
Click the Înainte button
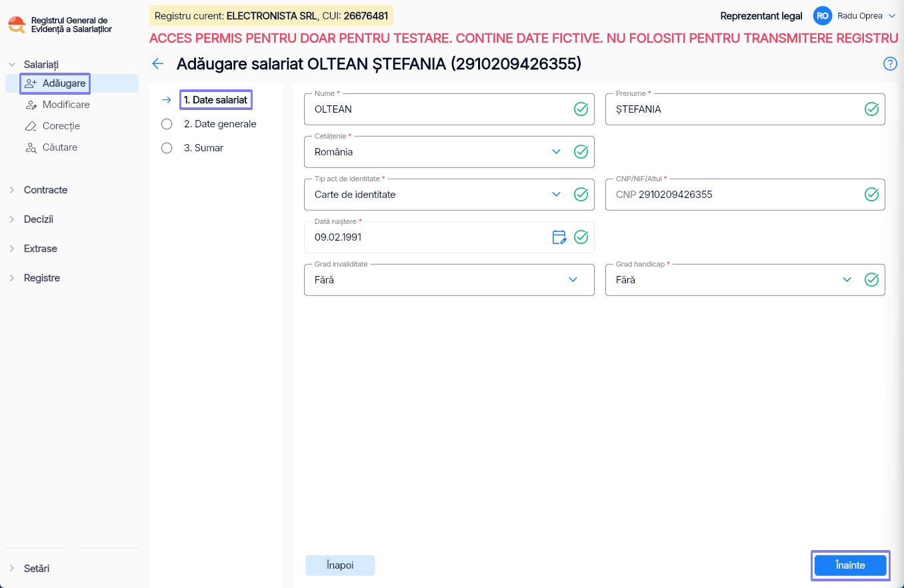point(850,565)
